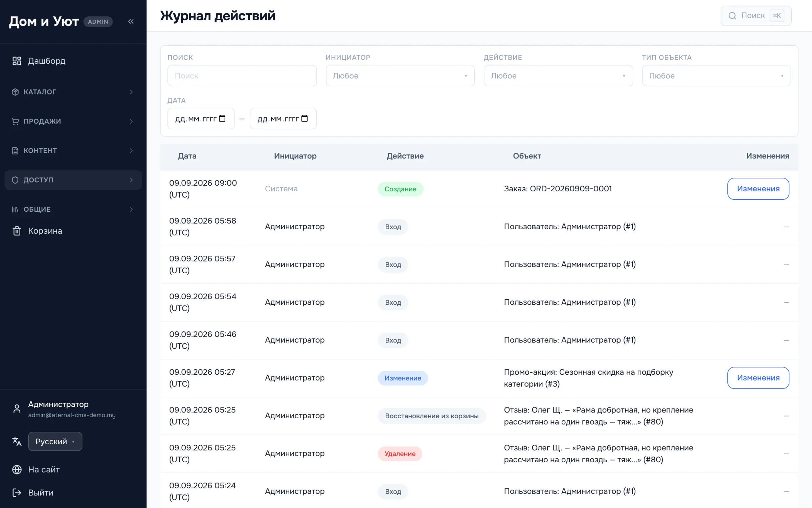
Task: Click the red Удаление badge
Action: click(x=400, y=454)
